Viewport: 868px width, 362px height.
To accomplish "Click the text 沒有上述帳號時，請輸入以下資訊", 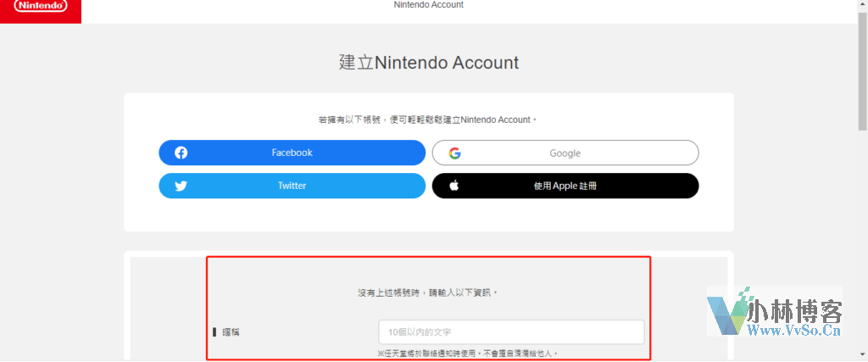I will [428, 292].
